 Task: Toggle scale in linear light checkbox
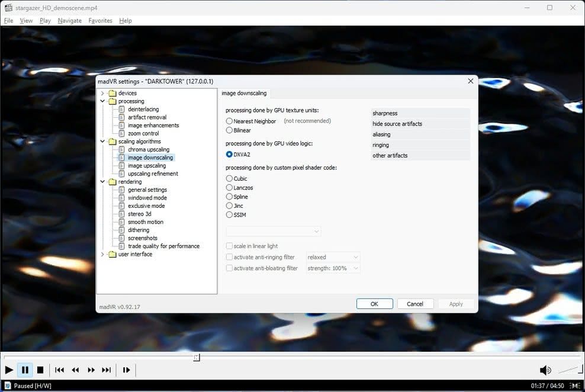(229, 246)
